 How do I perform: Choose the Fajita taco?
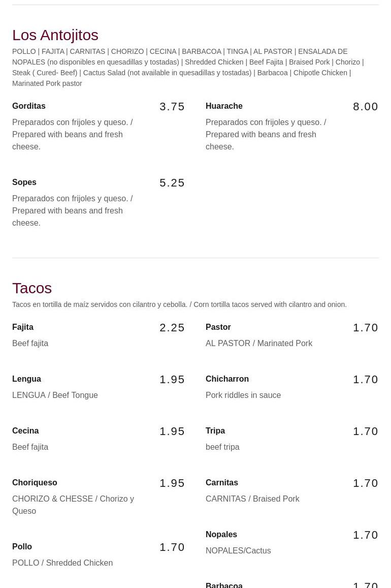pos(23,327)
